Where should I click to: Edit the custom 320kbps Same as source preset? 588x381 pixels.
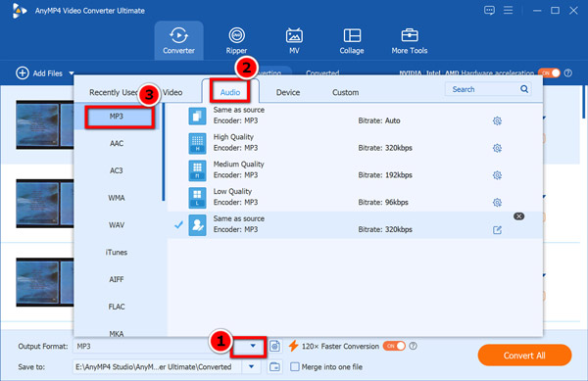click(497, 229)
